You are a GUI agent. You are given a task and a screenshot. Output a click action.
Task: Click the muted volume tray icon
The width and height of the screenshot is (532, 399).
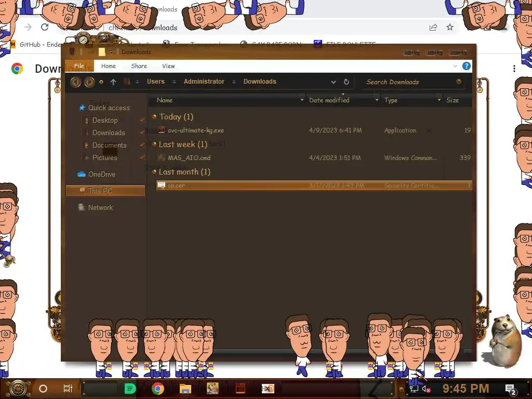point(426,389)
